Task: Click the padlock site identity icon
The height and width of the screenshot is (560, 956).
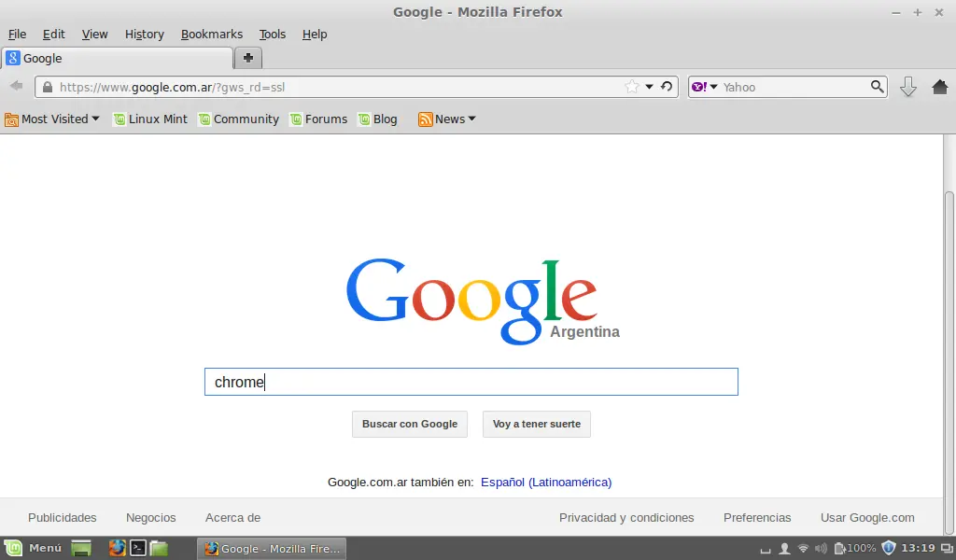Action: (48, 87)
